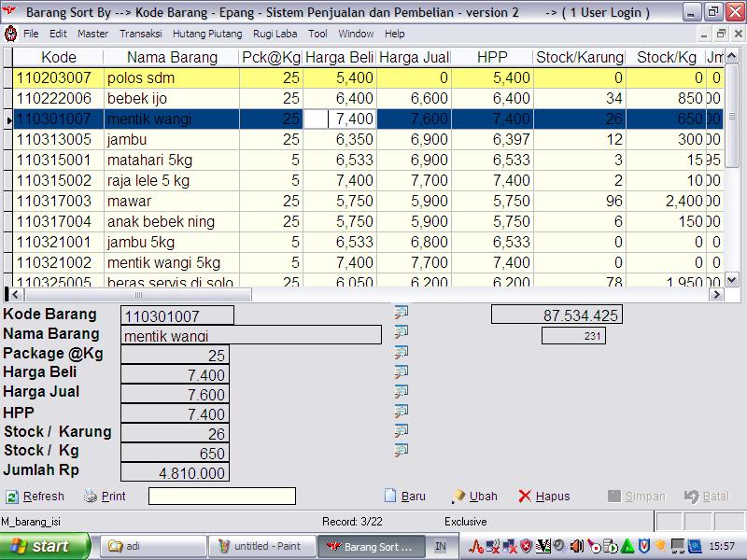
Task: Click sort icon beside Harga Beli field
Action: pyautogui.click(x=402, y=371)
